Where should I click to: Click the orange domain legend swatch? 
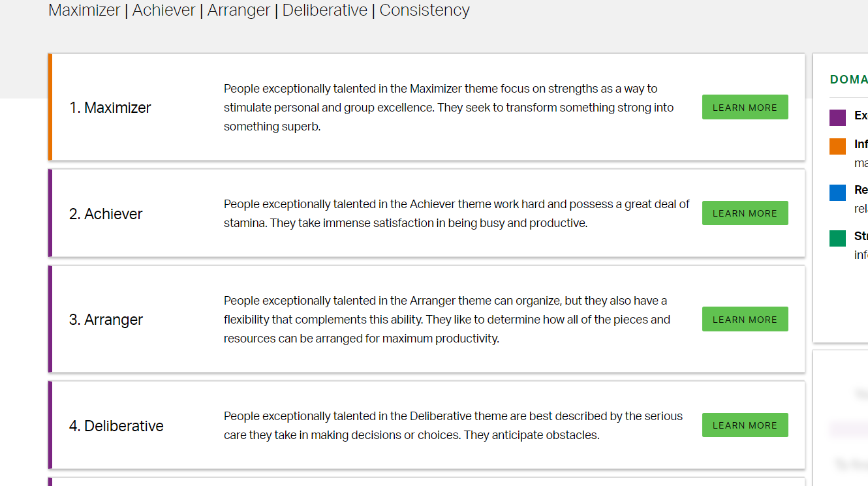[837, 146]
